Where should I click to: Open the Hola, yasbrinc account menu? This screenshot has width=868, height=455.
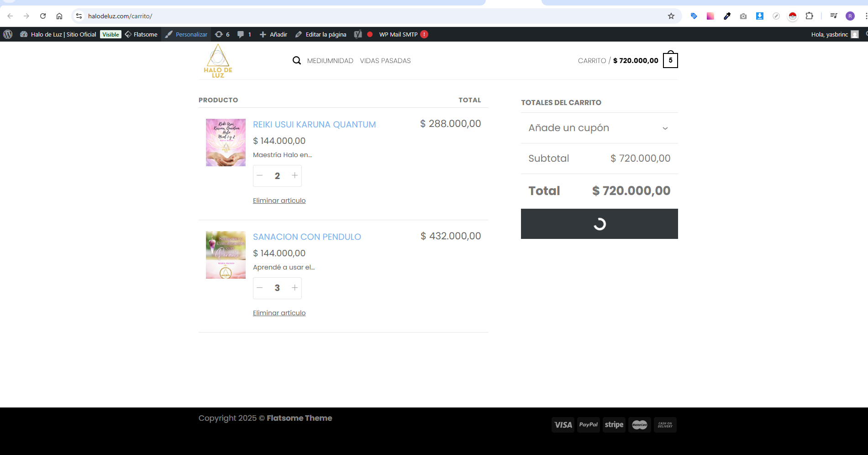pos(835,34)
